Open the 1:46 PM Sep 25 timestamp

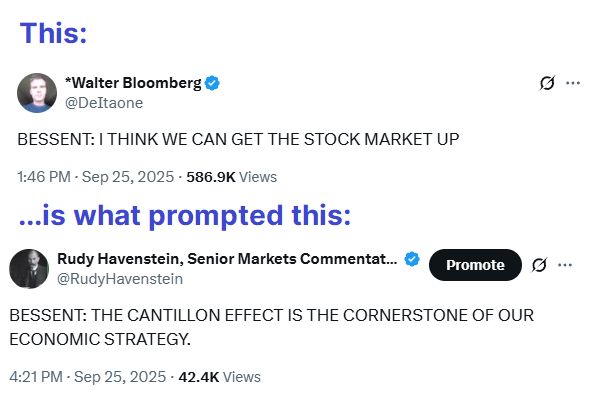tap(95, 177)
